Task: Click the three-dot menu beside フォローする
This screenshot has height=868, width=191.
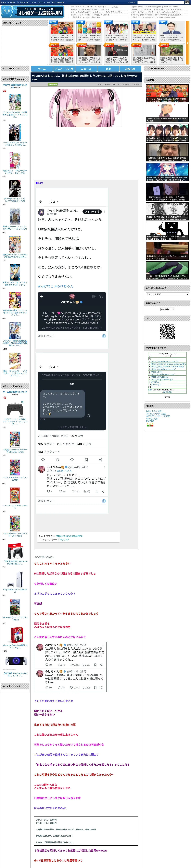Action: [x=104, y=212]
